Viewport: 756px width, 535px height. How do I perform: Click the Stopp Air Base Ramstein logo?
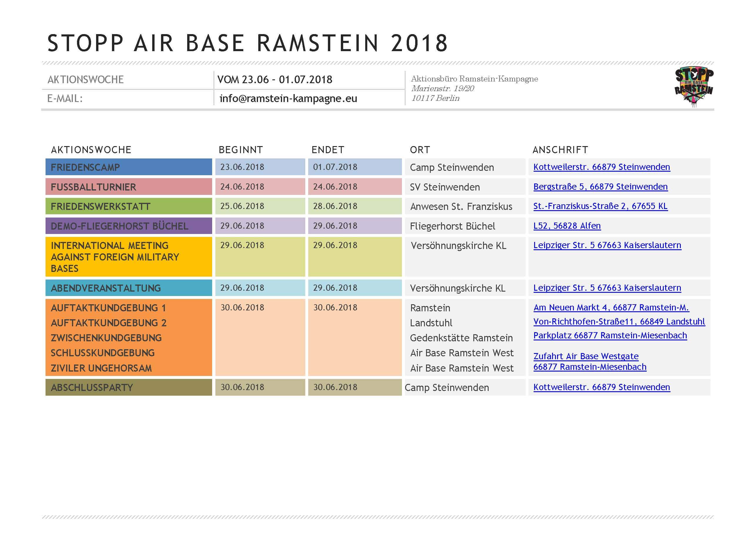click(694, 87)
